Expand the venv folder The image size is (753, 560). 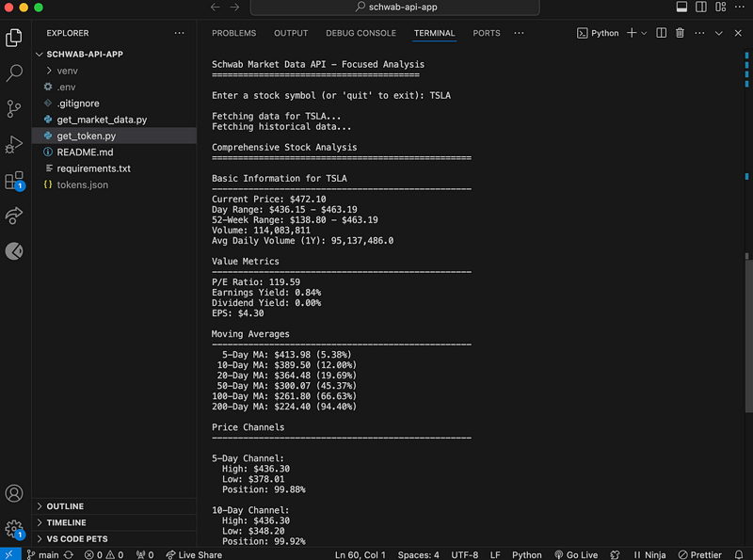point(67,71)
